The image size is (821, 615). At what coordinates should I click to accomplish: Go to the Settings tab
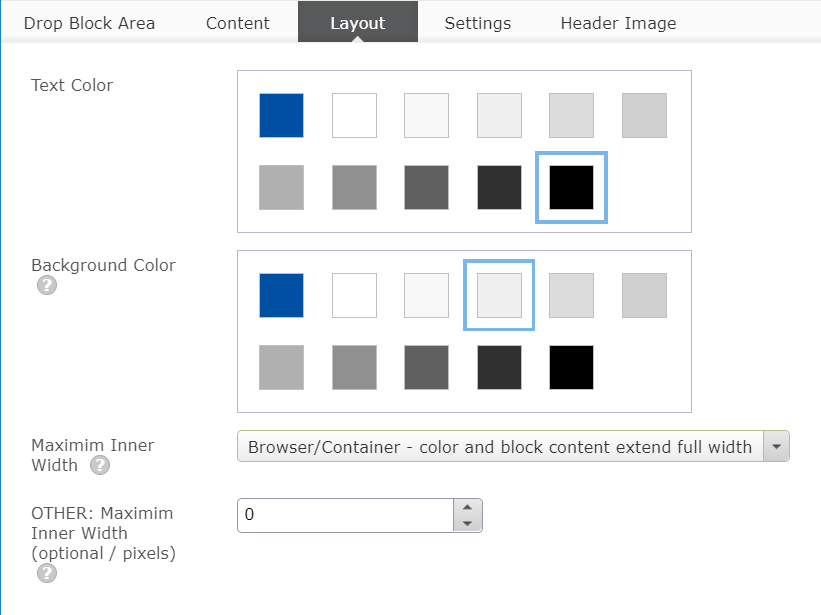[x=478, y=23]
